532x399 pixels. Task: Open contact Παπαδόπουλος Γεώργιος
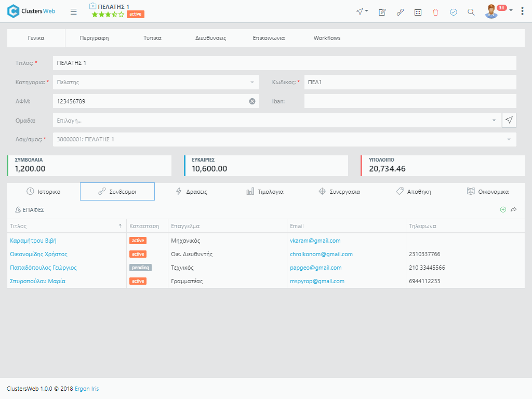(x=43, y=268)
